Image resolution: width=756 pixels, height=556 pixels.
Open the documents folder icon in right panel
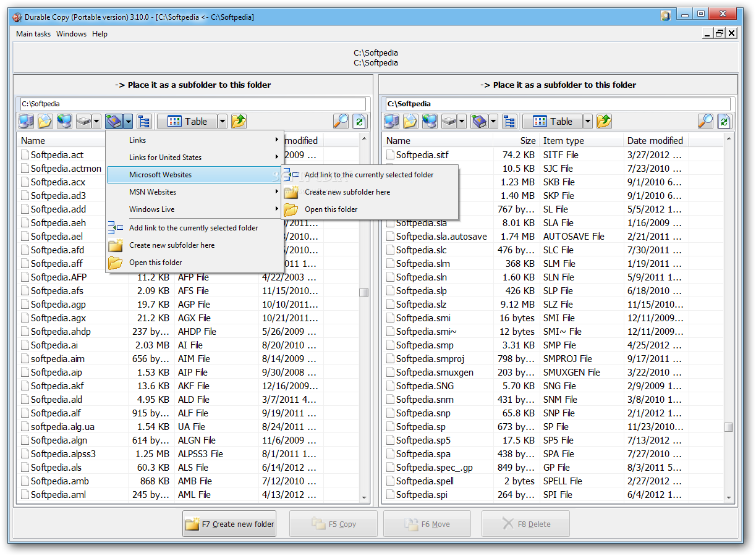(x=411, y=121)
